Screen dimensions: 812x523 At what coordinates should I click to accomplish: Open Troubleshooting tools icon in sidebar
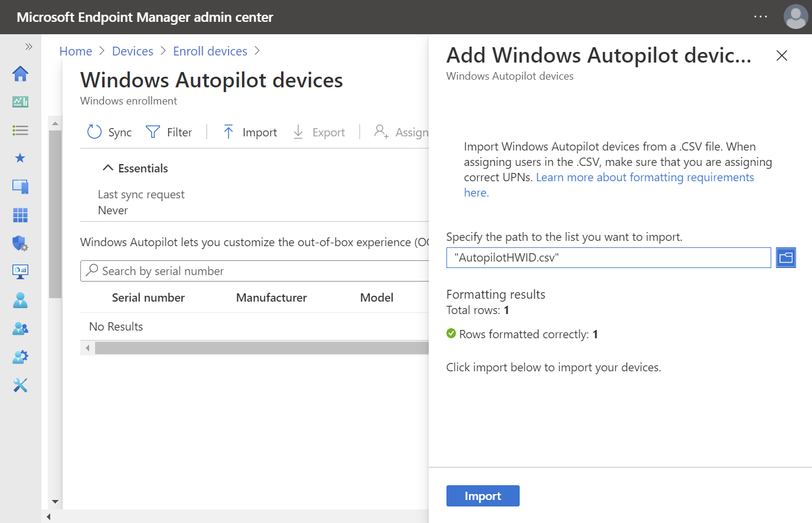20,385
